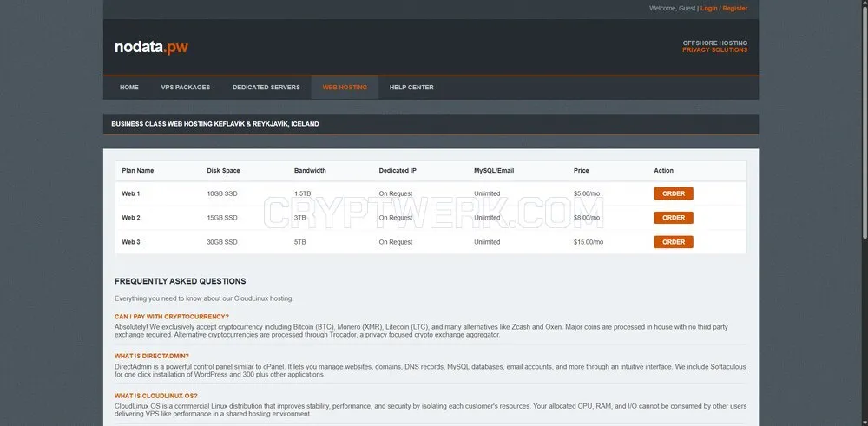The image size is (868, 426).
Task: Order the Web 3 plan
Action: click(674, 242)
